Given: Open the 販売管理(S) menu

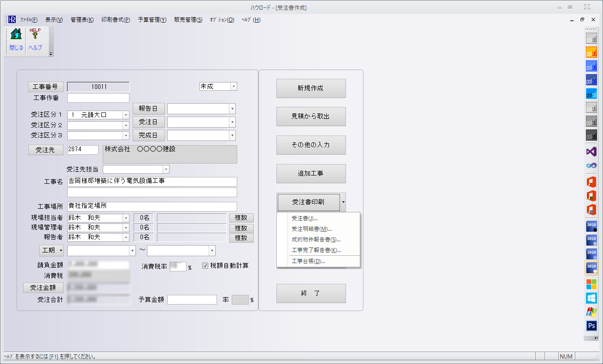Looking at the screenshot, I should coord(188,20).
